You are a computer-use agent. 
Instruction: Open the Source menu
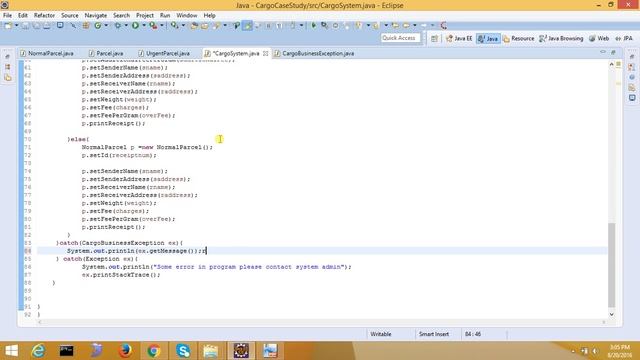pos(69,15)
